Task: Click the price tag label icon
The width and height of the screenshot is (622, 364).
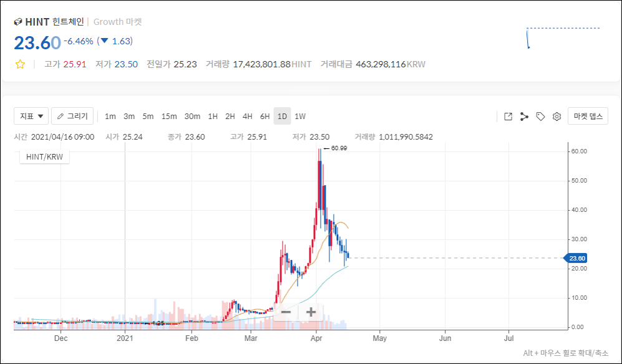Action: click(540, 117)
